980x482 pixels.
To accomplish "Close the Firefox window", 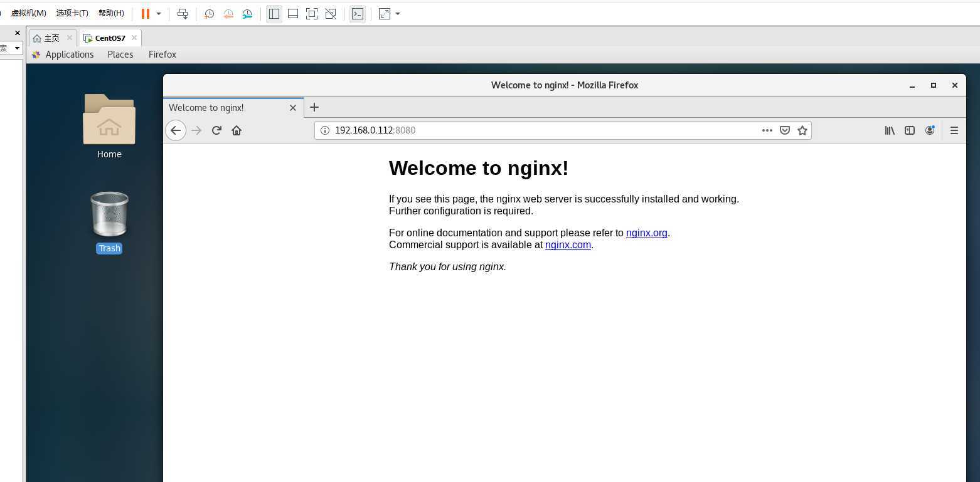I will click(955, 85).
